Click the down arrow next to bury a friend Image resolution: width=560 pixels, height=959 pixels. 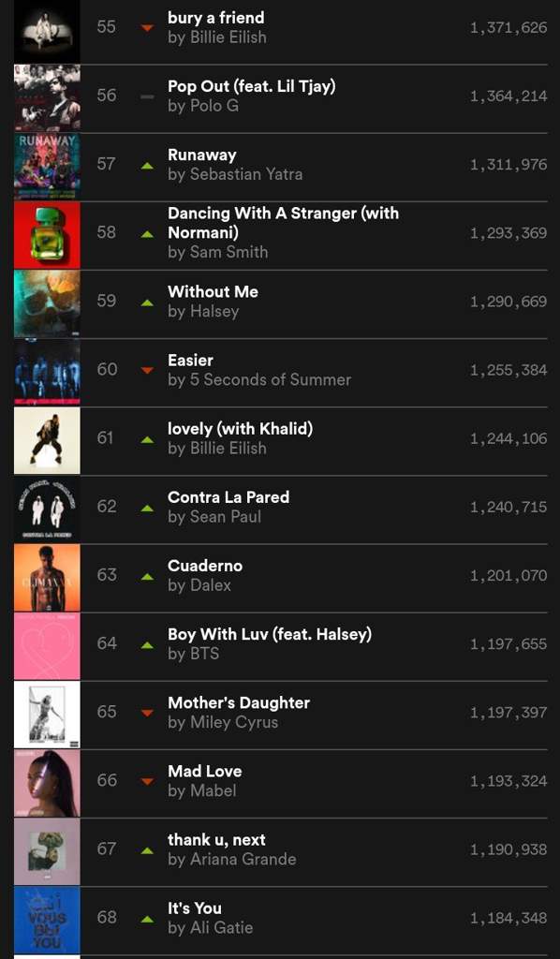tap(147, 27)
